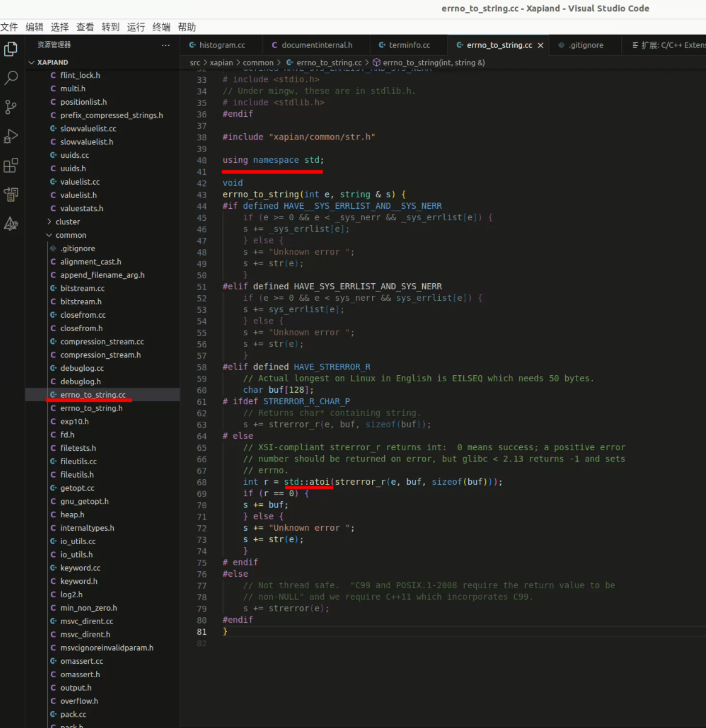The image size is (706, 728).
Task: Click breadcrumb segment 'common'
Action: (x=258, y=63)
